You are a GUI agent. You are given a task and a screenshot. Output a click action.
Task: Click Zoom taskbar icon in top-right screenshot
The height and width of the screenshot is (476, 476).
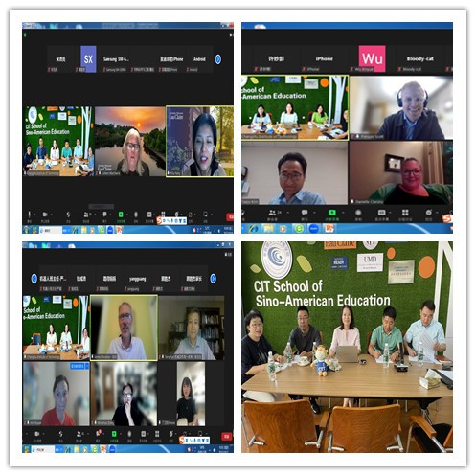pyautogui.click(x=314, y=229)
